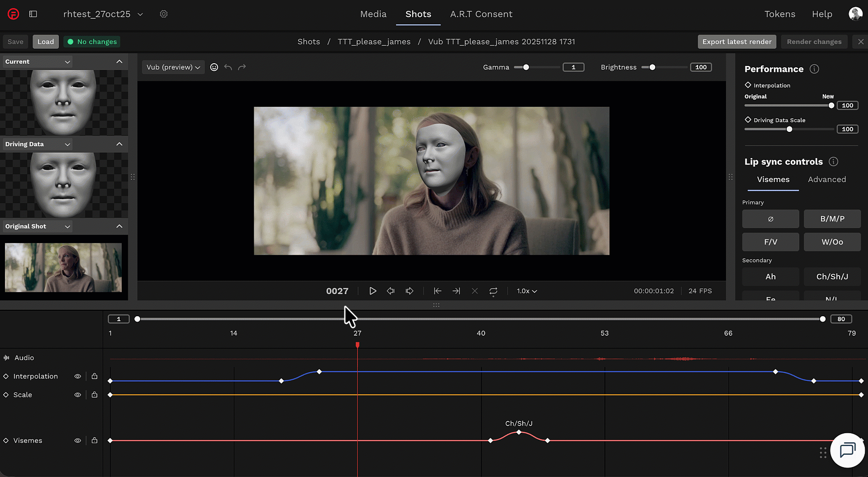Add keyframe for Performance Interpolation
The height and width of the screenshot is (477, 868).
(748, 85)
